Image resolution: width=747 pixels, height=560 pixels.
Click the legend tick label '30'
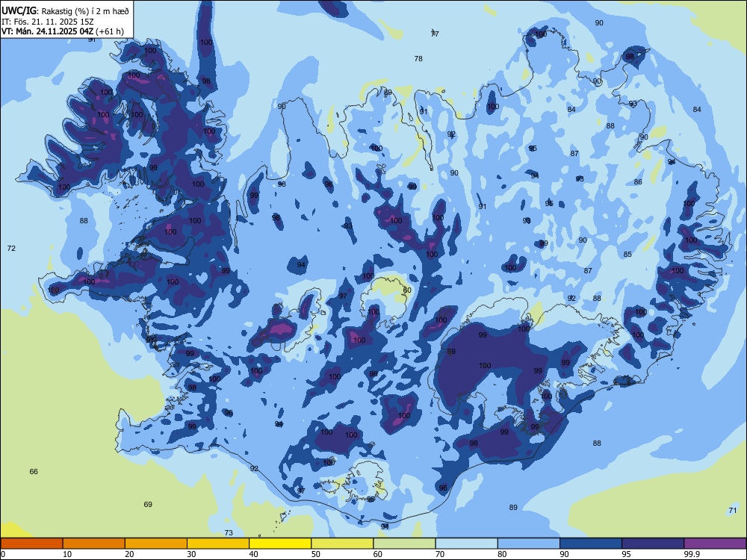point(191,554)
